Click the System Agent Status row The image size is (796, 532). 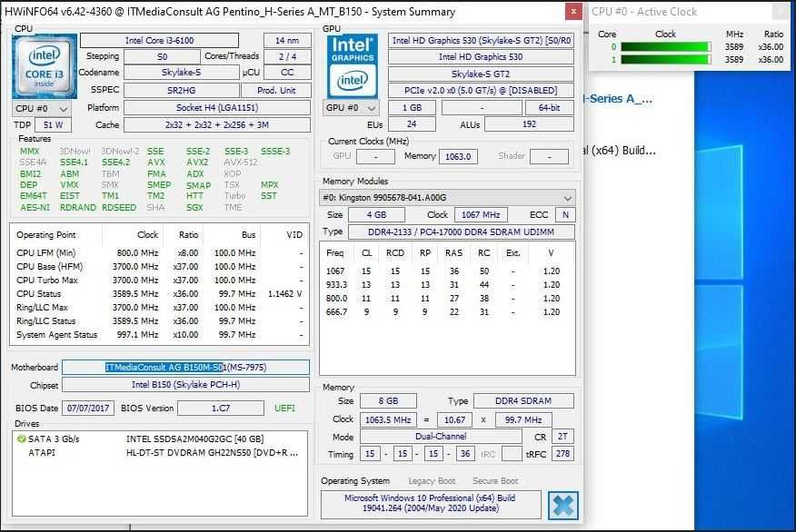[159, 335]
